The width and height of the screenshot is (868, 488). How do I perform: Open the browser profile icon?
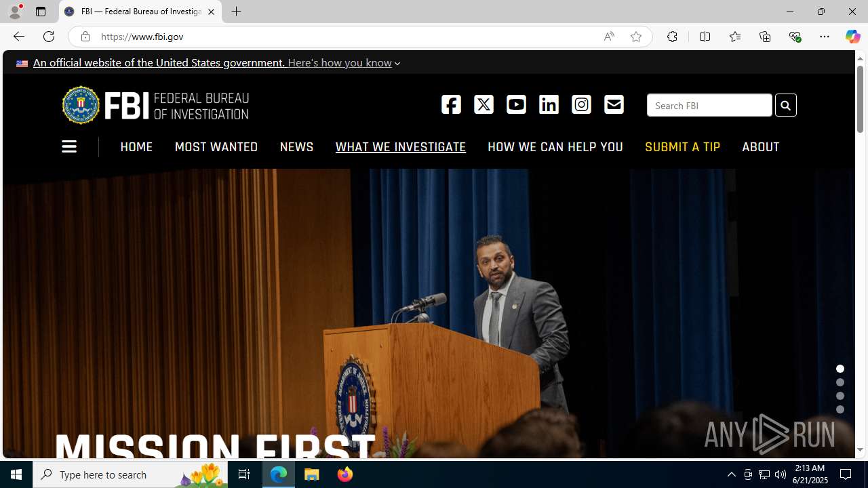(14, 12)
